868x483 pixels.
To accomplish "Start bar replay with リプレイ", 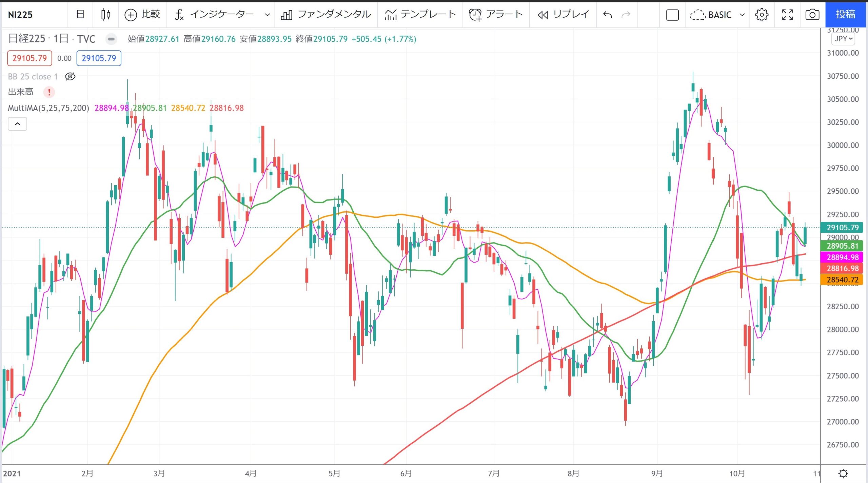I will 563,15.
